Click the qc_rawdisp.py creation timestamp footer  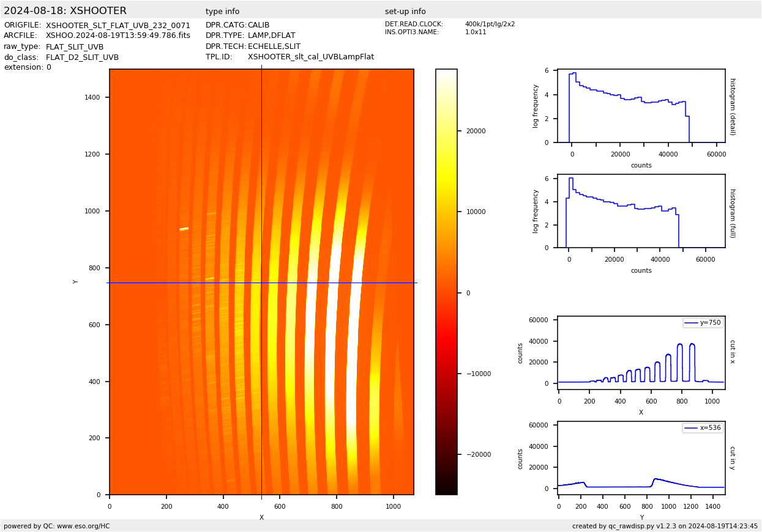pos(665,526)
